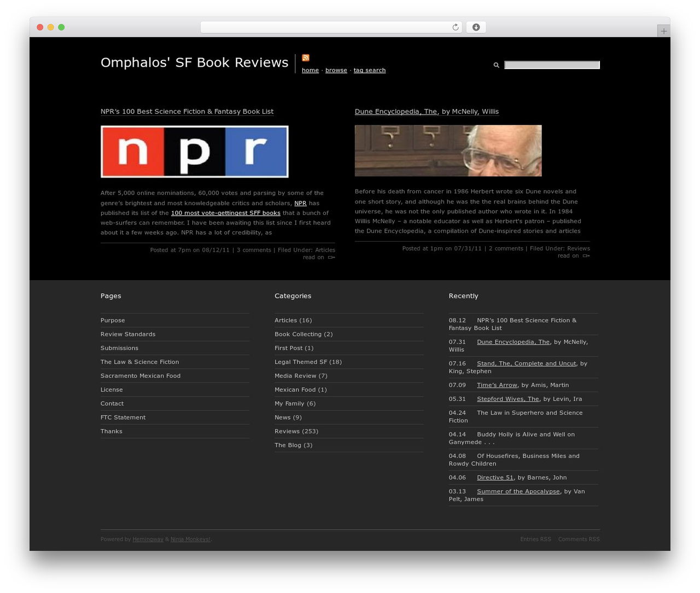Open the Sacramento Mexican Food page
The width and height of the screenshot is (700, 593).
tap(141, 376)
